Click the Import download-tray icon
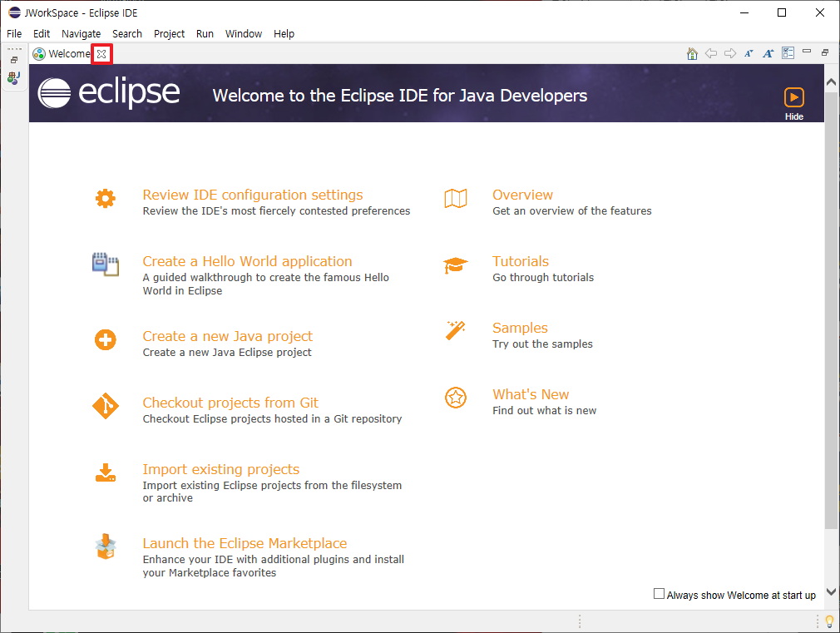This screenshot has width=840, height=633. [x=106, y=472]
